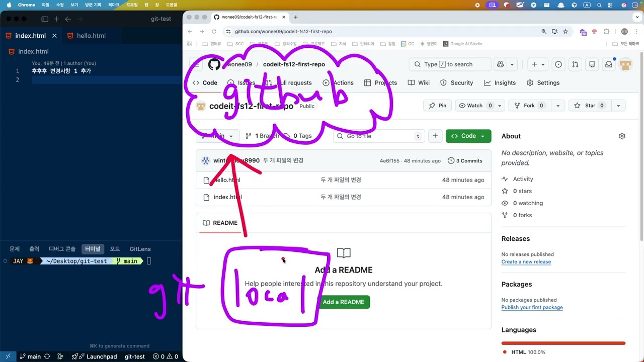
Task: Open the Security repository tab
Action: click(456, 83)
